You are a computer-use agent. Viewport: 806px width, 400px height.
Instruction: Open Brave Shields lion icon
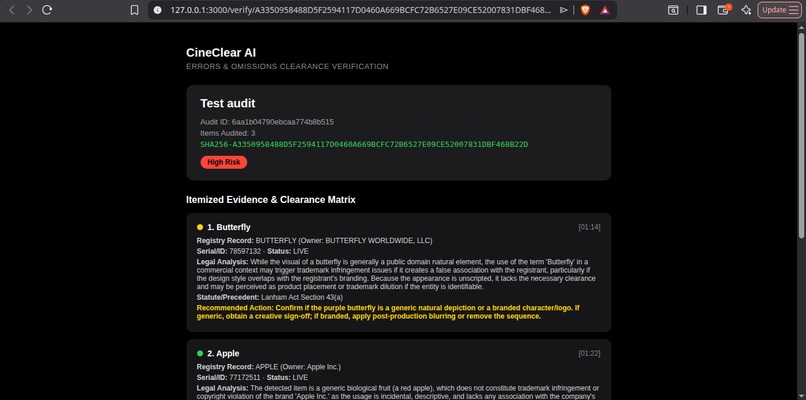point(585,10)
